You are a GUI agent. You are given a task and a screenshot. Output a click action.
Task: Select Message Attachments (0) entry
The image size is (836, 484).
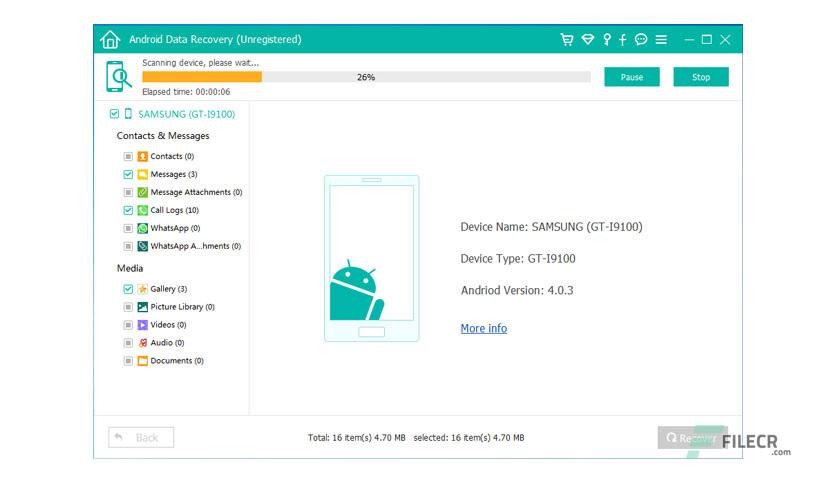[x=196, y=192]
